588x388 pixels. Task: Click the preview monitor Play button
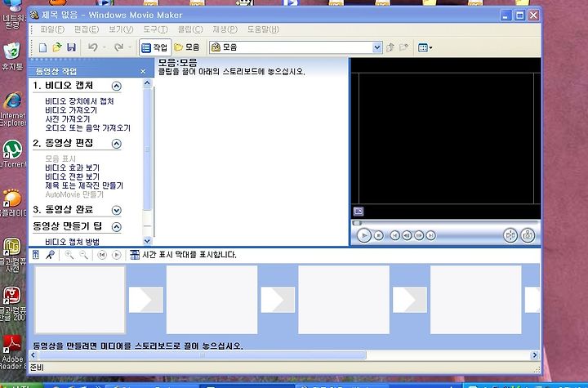tap(363, 235)
